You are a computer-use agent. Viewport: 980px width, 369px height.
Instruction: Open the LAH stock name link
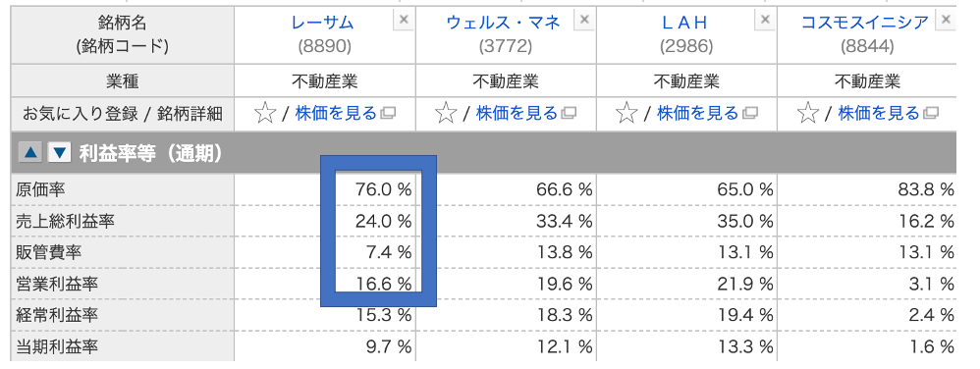684,24
